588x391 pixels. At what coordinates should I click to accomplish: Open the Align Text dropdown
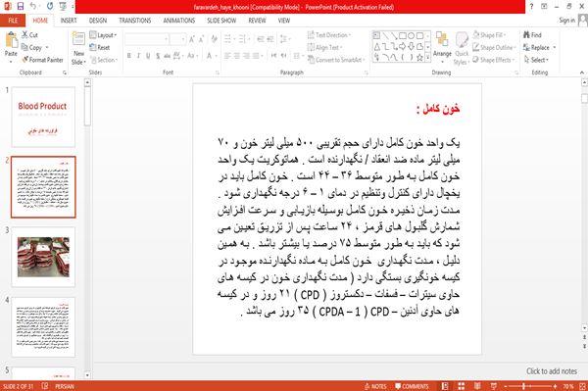pyautogui.click(x=324, y=47)
